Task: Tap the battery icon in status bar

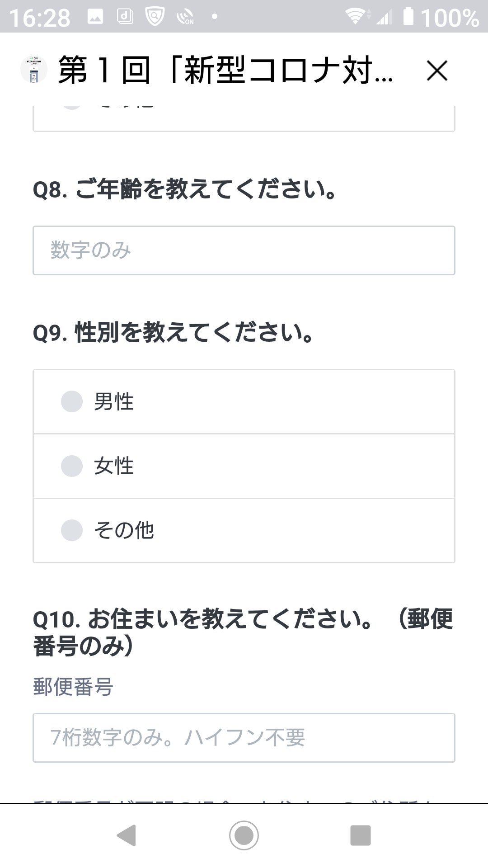Action: 408,17
